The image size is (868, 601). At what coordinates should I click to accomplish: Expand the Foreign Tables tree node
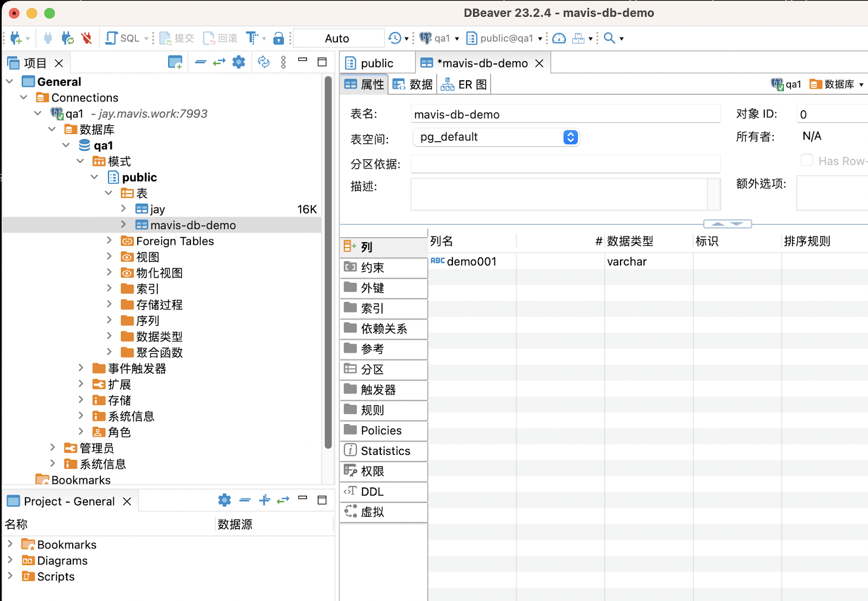point(109,241)
